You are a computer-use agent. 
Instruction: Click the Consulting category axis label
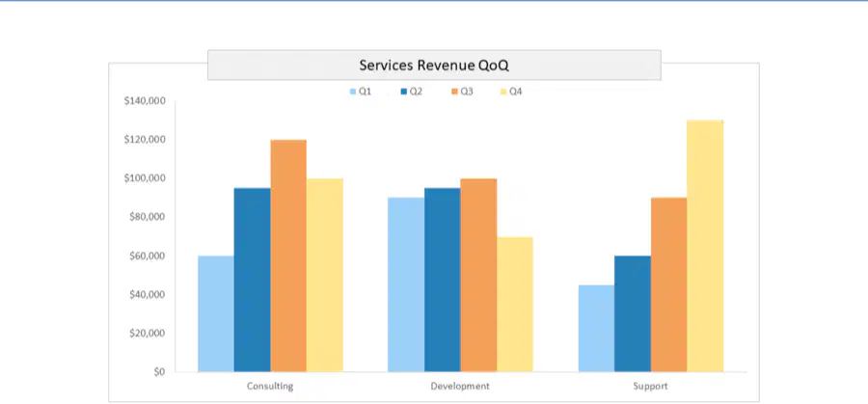pos(270,387)
